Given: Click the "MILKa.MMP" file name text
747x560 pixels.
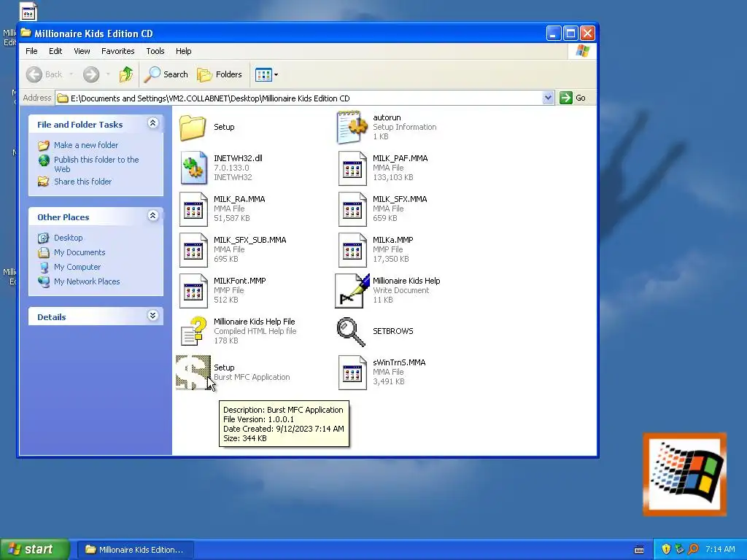Looking at the screenshot, I should [392, 240].
